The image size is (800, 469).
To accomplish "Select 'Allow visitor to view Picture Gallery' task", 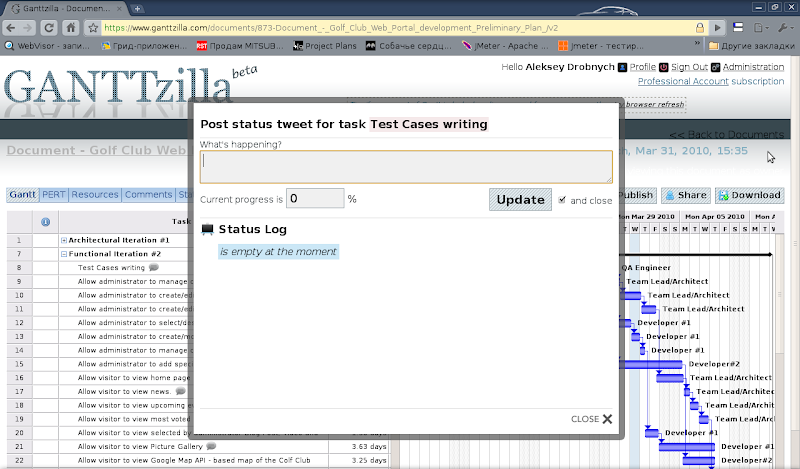I will (x=140, y=447).
